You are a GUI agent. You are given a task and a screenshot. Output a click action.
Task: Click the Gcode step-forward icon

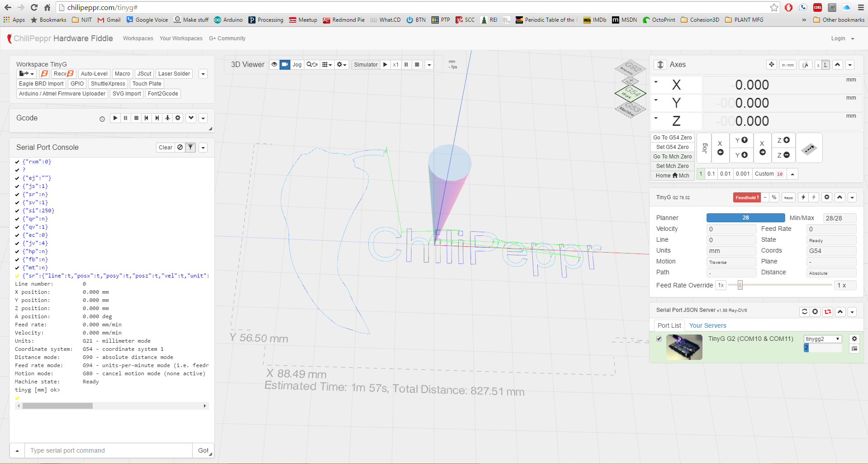click(x=157, y=118)
